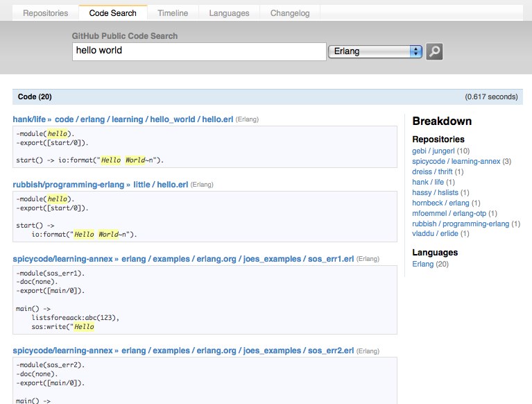Open the sos_err2.erl file link
The width and height of the screenshot is (532, 404).
pos(330,351)
